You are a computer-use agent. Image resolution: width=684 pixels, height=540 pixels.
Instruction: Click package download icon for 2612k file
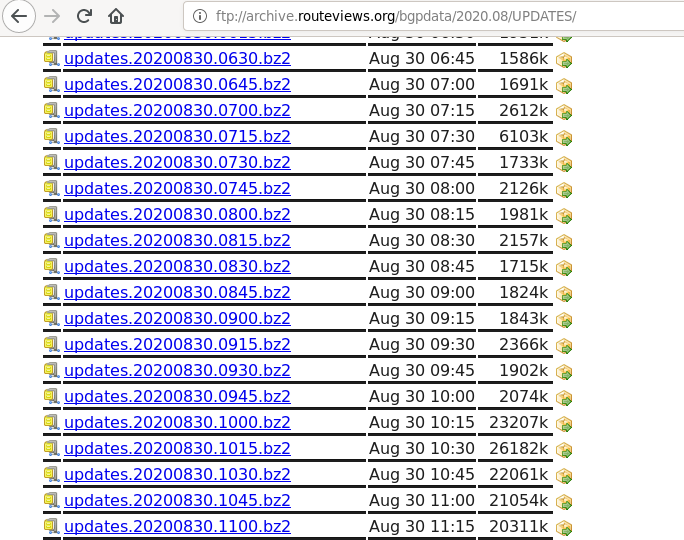(564, 112)
